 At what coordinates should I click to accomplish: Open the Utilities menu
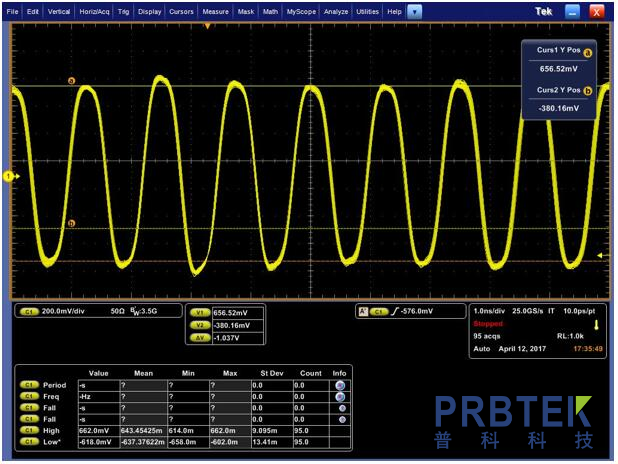pos(367,11)
